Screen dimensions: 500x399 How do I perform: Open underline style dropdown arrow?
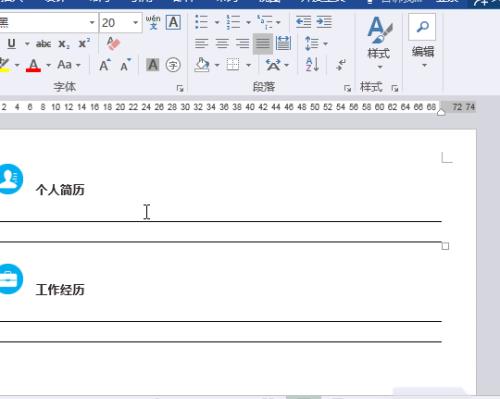coord(27,44)
